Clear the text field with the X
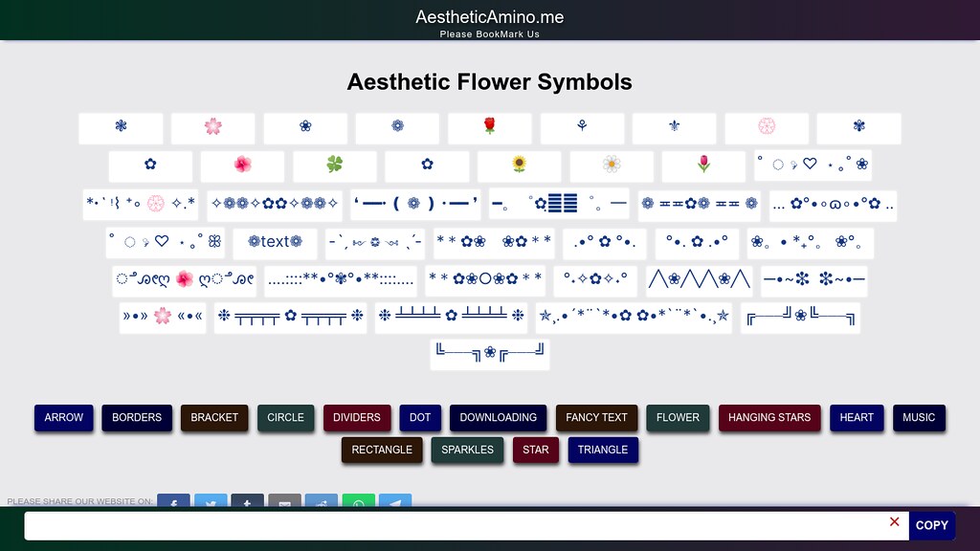 tap(895, 521)
